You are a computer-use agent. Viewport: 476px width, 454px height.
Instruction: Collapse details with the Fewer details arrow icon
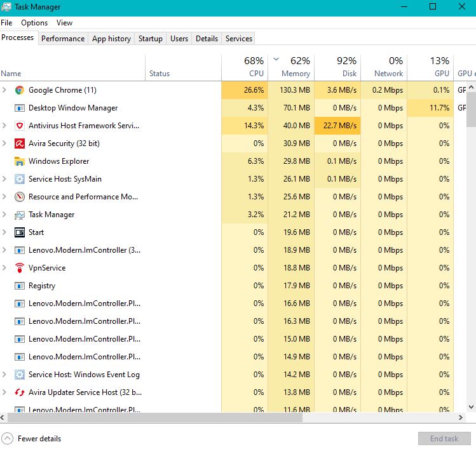coord(7,439)
